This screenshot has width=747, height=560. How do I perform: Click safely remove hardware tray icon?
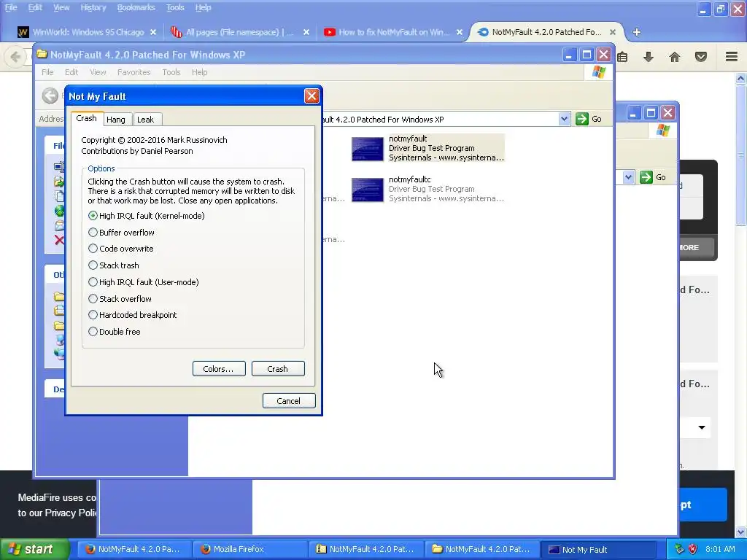[x=679, y=549]
